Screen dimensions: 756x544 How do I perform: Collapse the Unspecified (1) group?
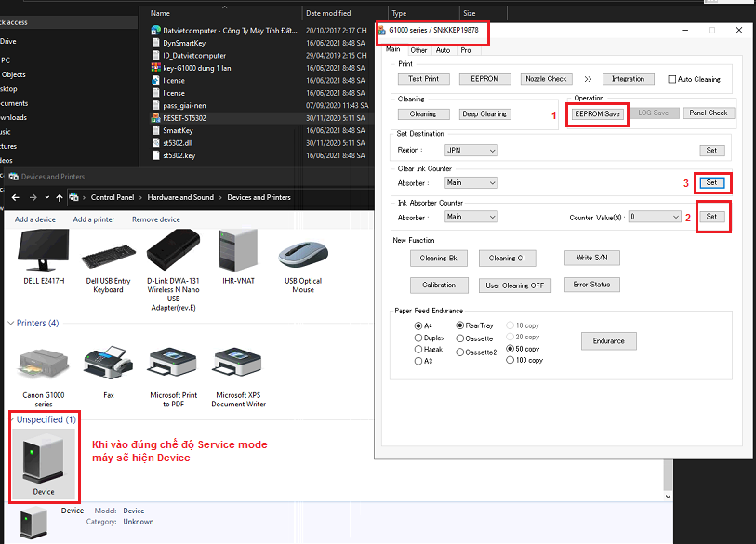(11, 419)
